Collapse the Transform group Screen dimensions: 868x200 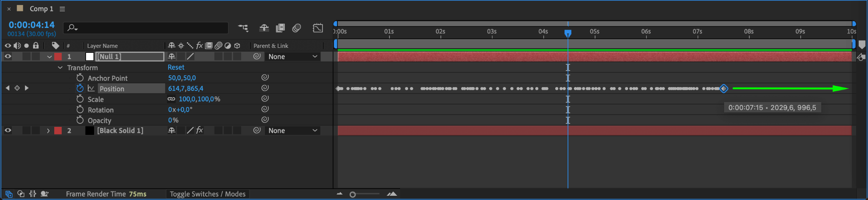point(60,68)
